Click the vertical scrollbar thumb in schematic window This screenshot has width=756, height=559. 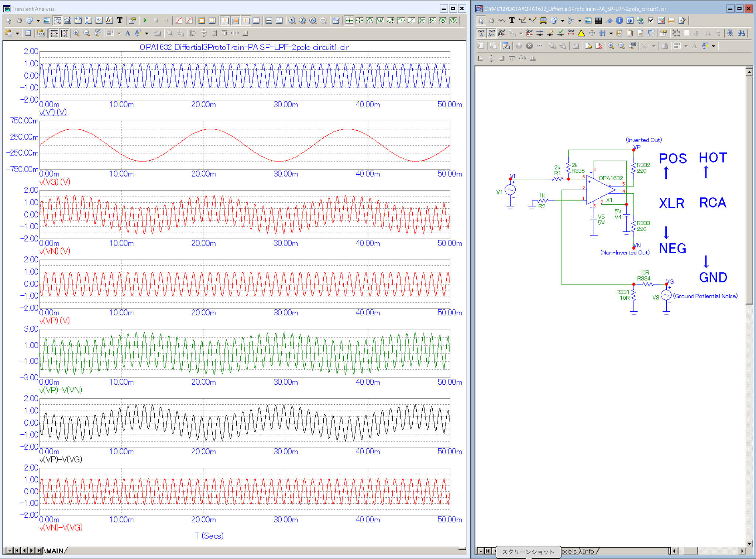(x=749, y=190)
